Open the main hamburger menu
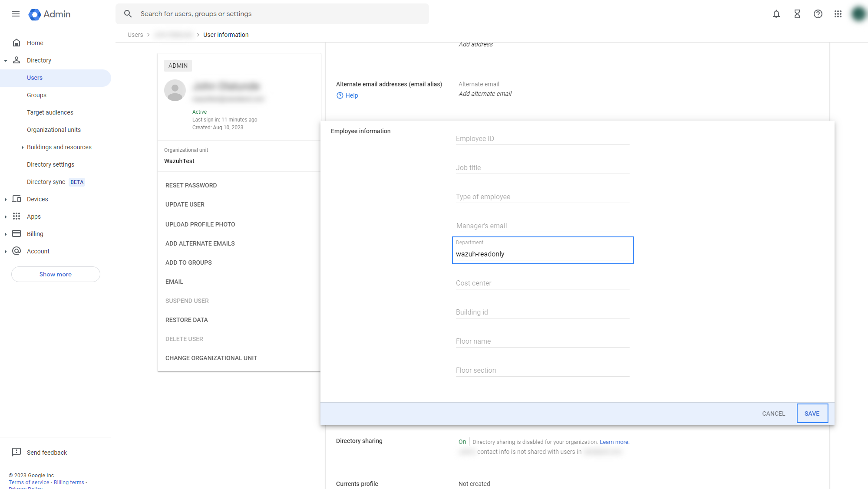Image resolution: width=868 pixels, height=489 pixels. click(x=16, y=14)
